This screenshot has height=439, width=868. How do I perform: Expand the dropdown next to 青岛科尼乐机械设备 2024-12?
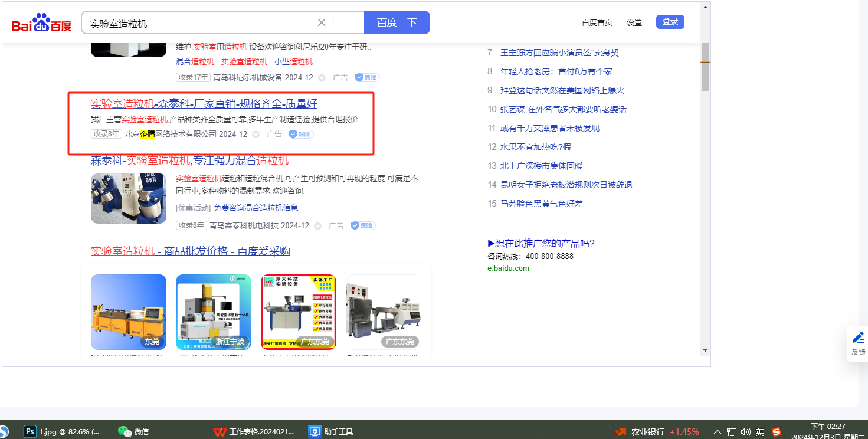click(x=322, y=78)
